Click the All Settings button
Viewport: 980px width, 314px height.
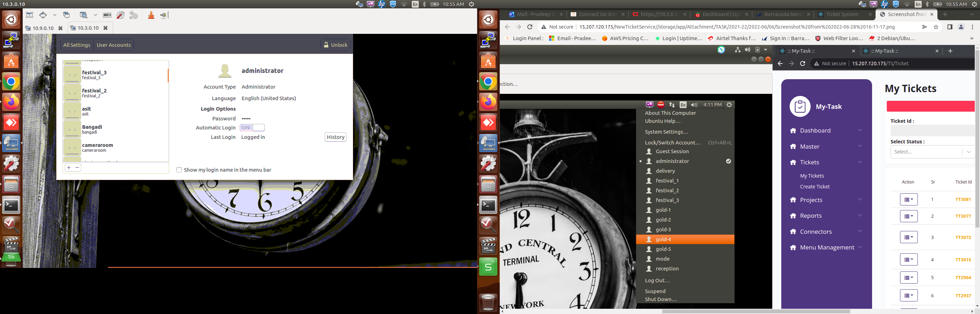pyautogui.click(x=76, y=45)
